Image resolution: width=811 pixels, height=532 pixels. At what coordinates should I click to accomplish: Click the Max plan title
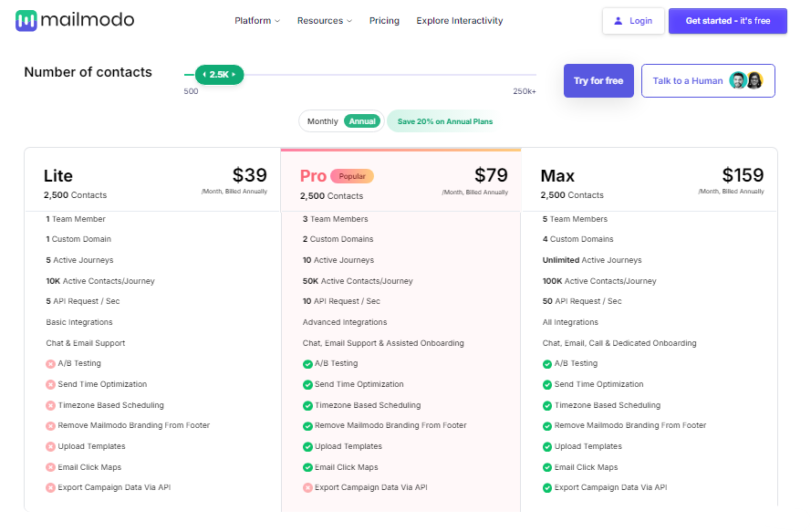click(x=557, y=176)
